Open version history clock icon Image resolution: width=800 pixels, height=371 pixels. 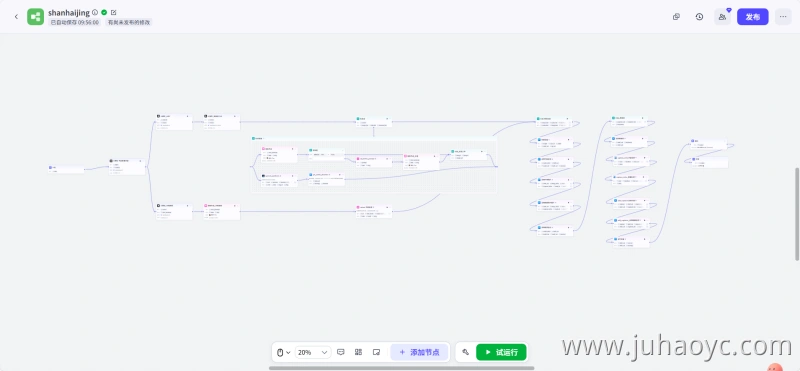click(x=699, y=17)
